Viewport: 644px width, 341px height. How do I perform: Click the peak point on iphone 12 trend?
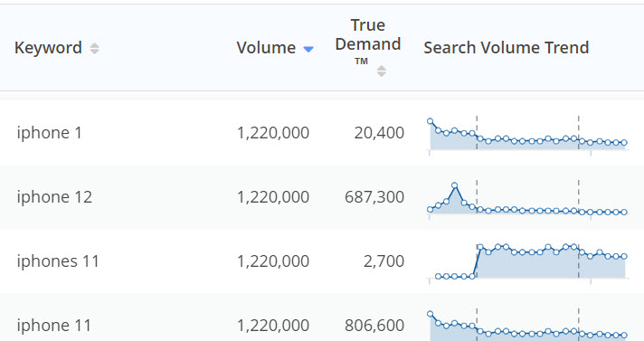[x=454, y=185]
